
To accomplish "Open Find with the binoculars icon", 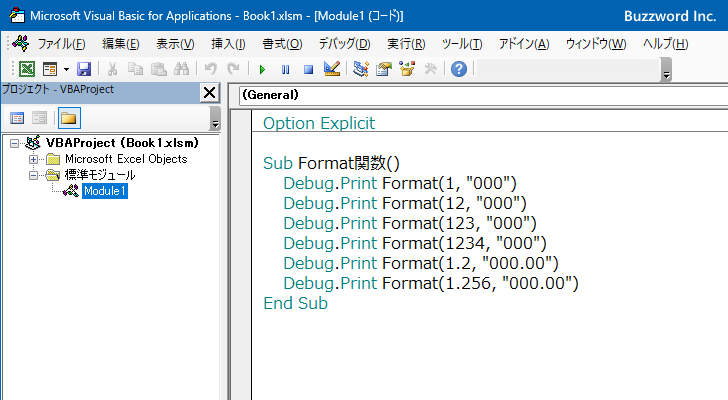I will tap(182, 69).
